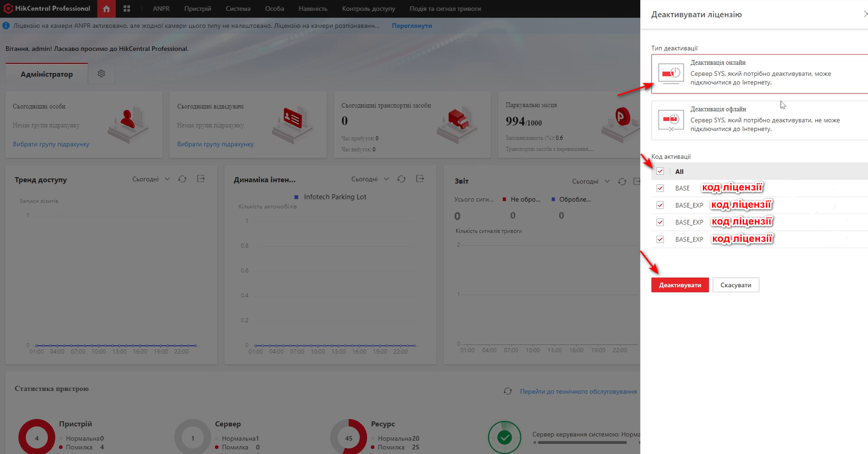Refresh the Тренд доступу chart
Image resolution: width=868 pixels, height=454 pixels.
[x=182, y=179]
